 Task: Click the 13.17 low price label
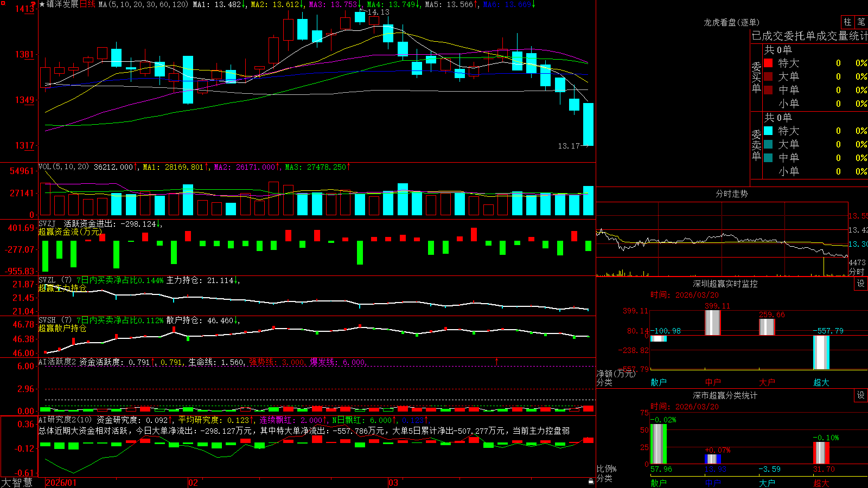point(569,146)
